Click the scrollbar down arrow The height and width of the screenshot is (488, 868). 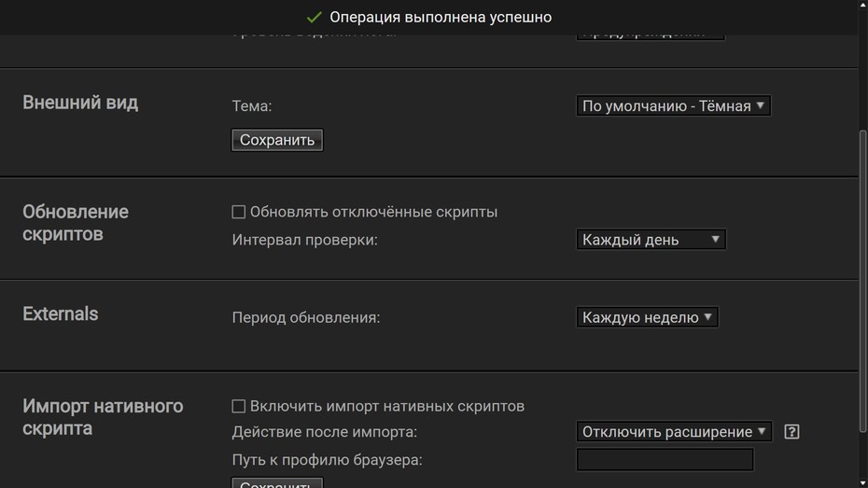pyautogui.click(x=863, y=484)
